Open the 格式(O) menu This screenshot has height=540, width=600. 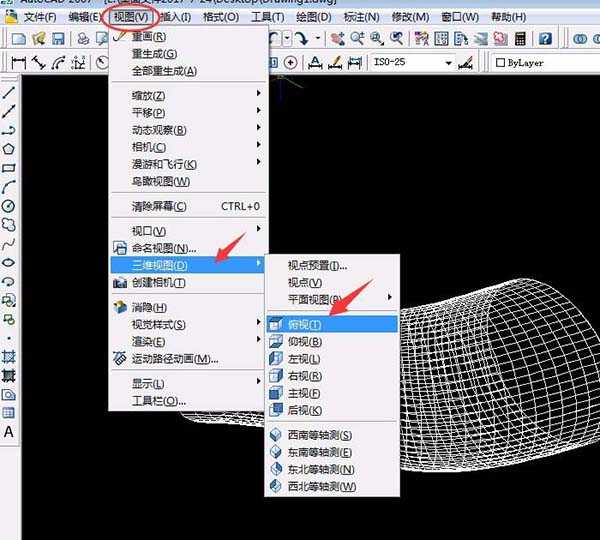[221, 17]
